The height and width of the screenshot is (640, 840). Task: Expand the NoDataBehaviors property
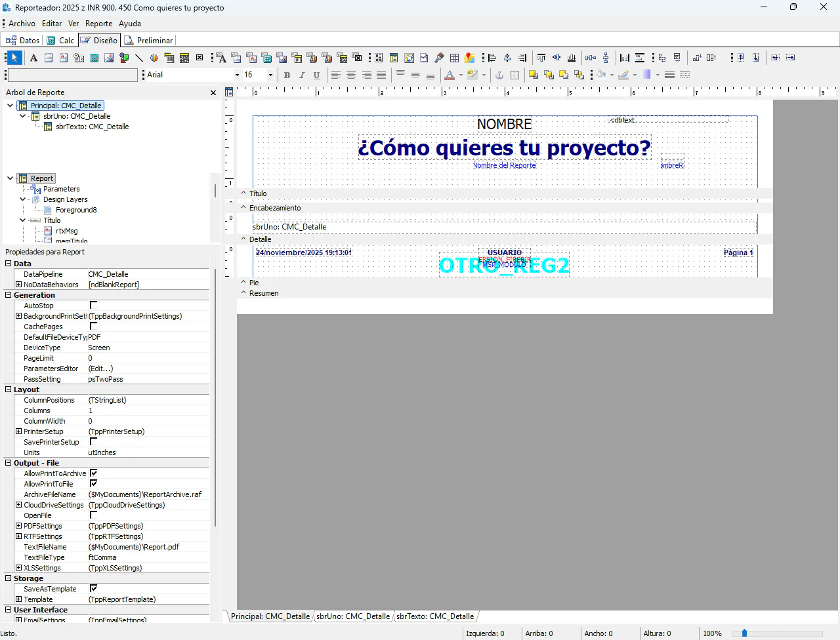(19, 285)
